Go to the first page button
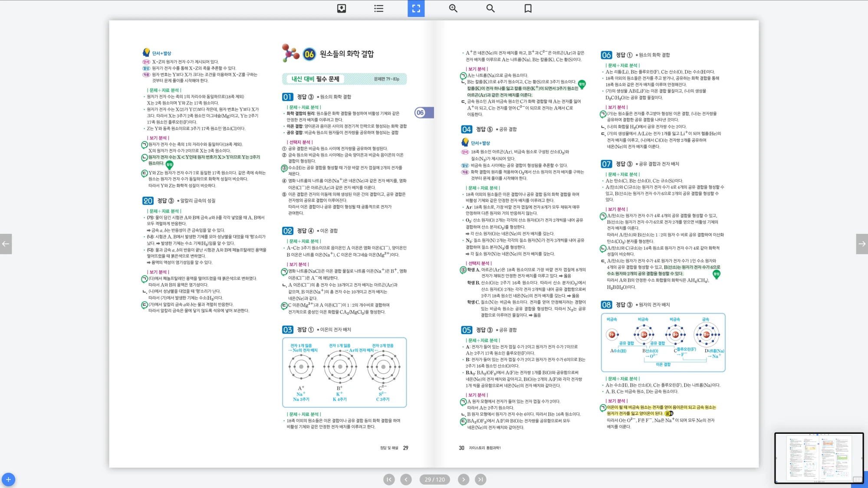Viewport: 868px width, 488px height. [389, 479]
